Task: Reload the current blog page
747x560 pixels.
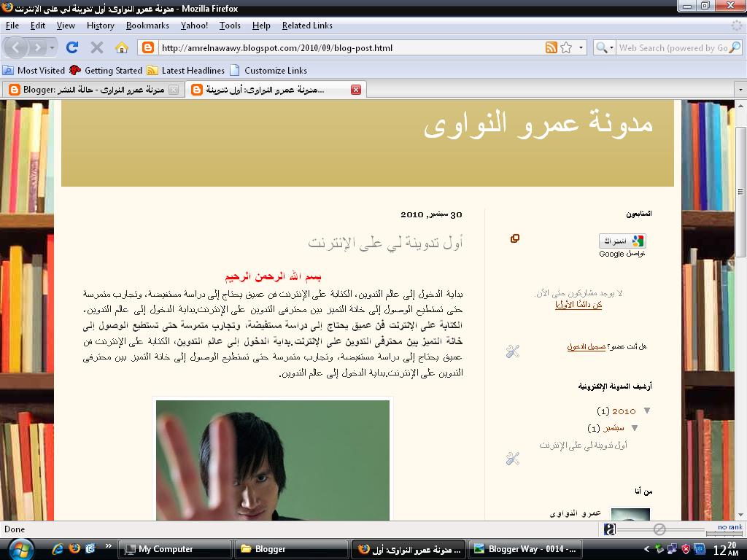Action: tap(72, 47)
